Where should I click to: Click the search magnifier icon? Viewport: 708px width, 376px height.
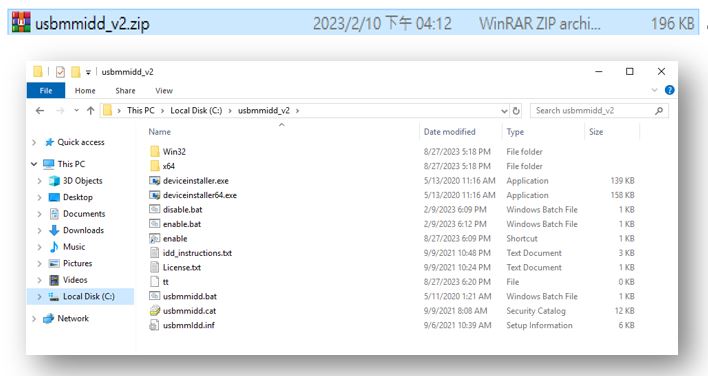pos(659,111)
